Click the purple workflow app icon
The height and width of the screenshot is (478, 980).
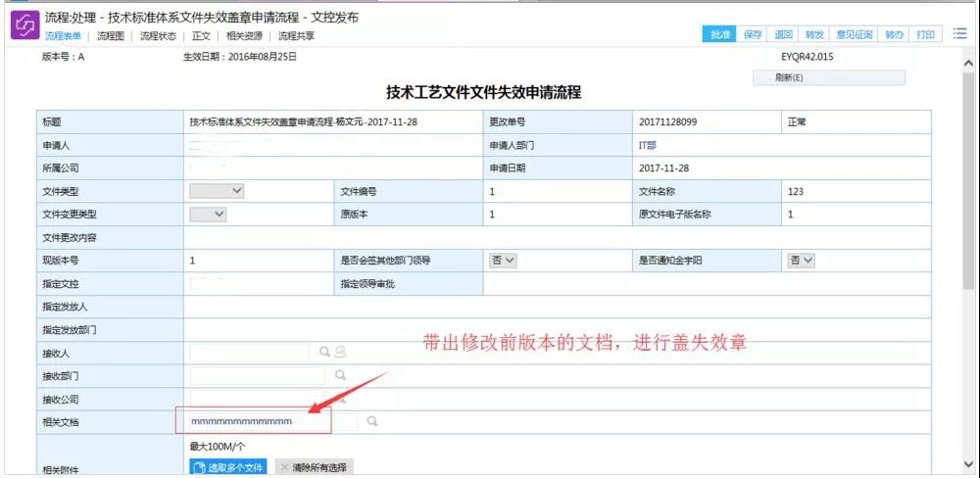[x=25, y=25]
